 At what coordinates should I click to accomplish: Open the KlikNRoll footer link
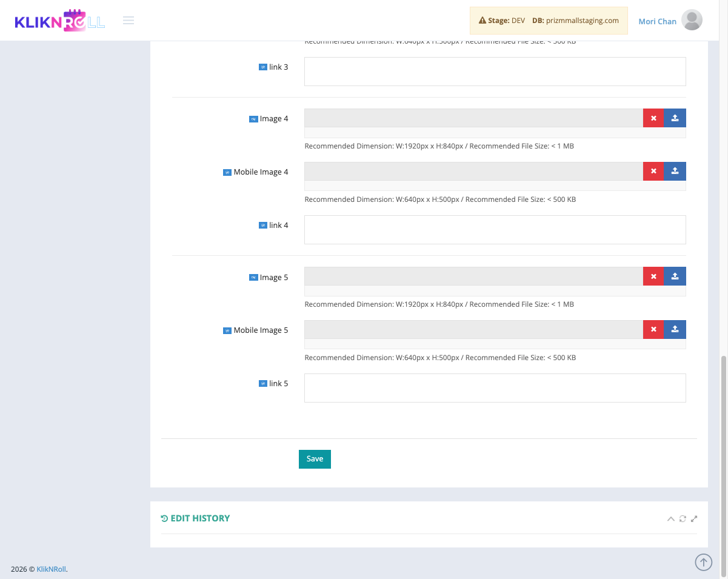(x=51, y=569)
